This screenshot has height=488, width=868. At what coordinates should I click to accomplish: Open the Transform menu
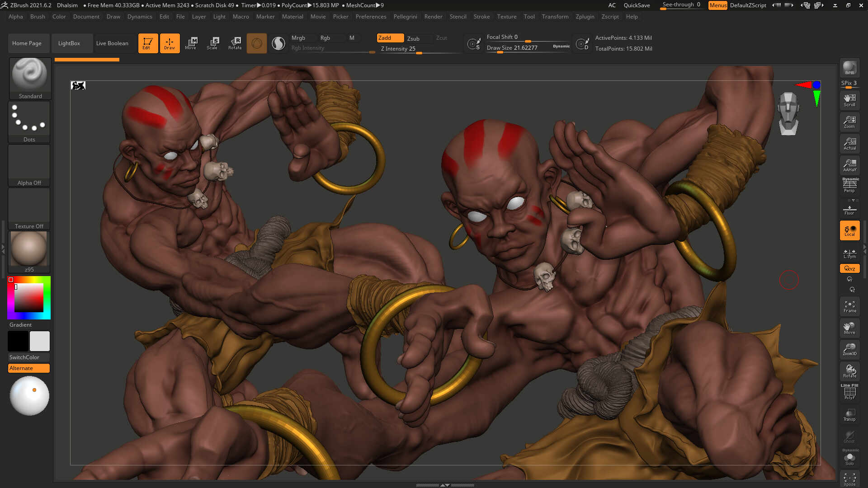555,17
